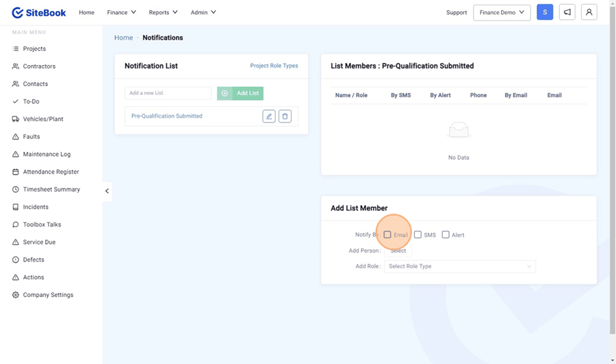Open the Admin menu
Viewport: 616px width, 364px height.
[203, 12]
